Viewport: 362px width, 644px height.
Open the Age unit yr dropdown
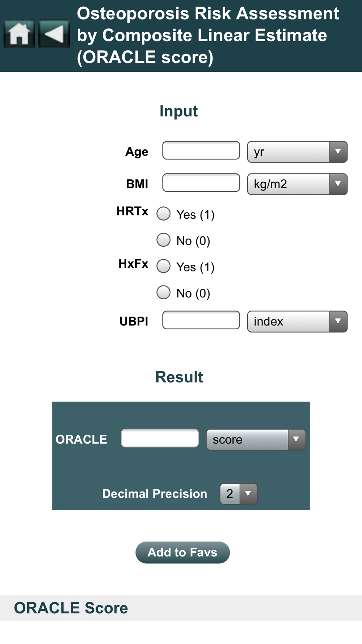[297, 152]
